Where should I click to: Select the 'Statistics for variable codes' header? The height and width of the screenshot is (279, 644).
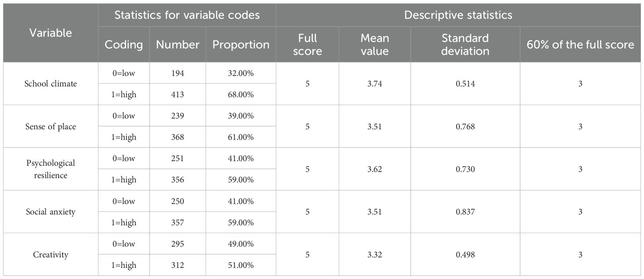pyautogui.click(x=187, y=15)
